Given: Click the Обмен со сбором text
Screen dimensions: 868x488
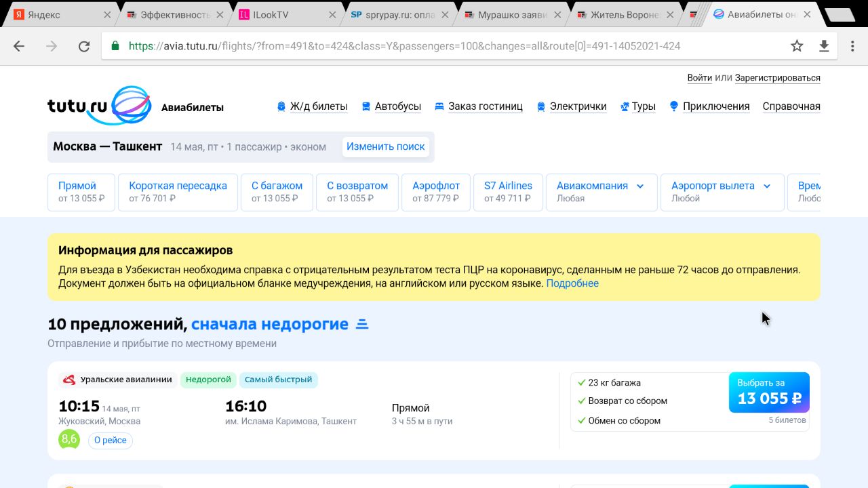Looking at the screenshot, I should (625, 421).
